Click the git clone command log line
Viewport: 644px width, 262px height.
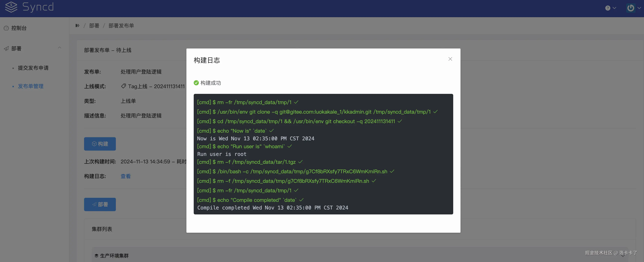pyautogui.click(x=314, y=112)
